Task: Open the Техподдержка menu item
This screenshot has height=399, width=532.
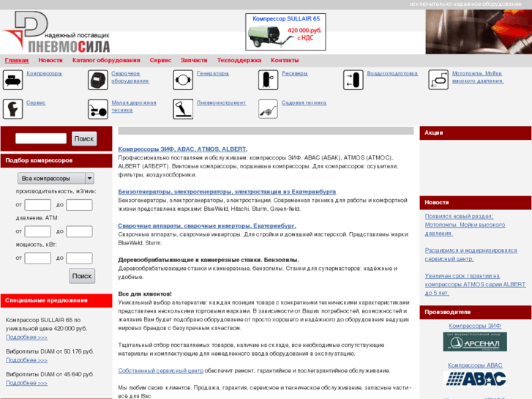Action: [239, 61]
